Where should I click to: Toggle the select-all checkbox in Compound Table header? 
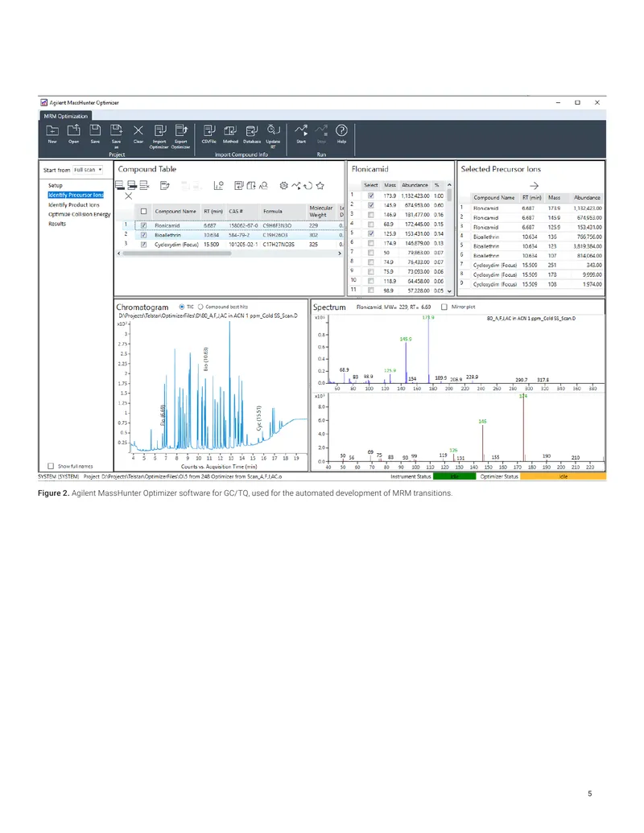click(143, 212)
